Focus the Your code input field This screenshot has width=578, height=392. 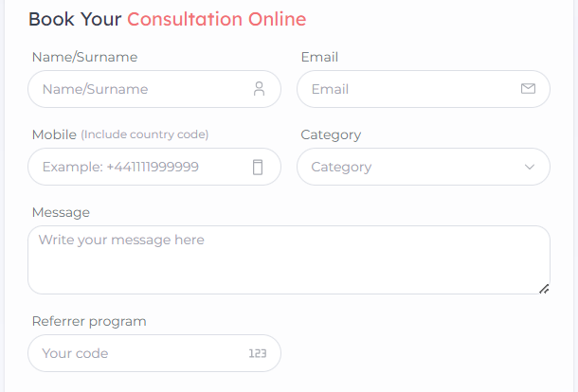click(154, 353)
